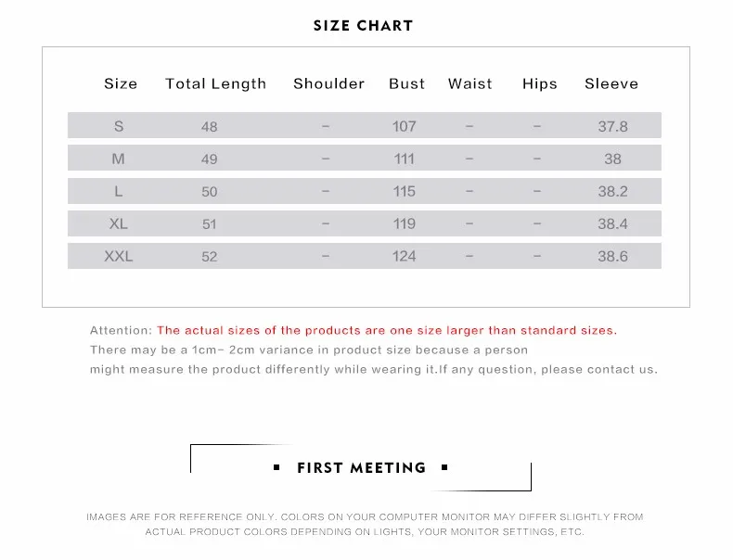Select the Shoulder column header
Image resolution: width=733 pixels, height=560 pixels.
(328, 83)
